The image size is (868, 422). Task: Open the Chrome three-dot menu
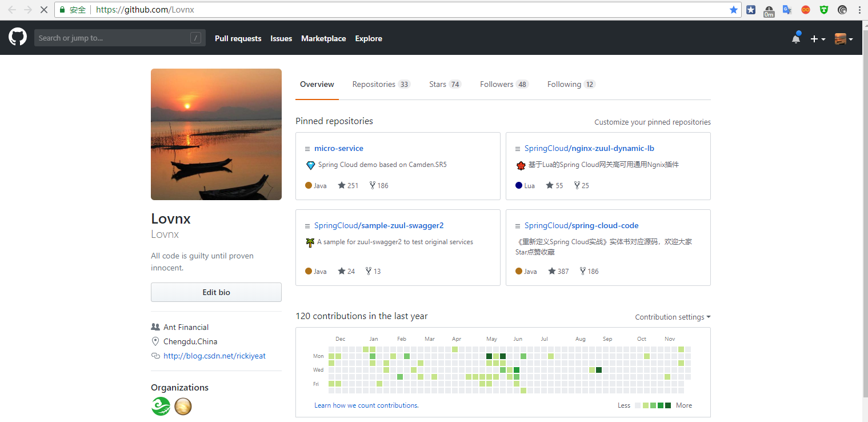click(x=859, y=10)
